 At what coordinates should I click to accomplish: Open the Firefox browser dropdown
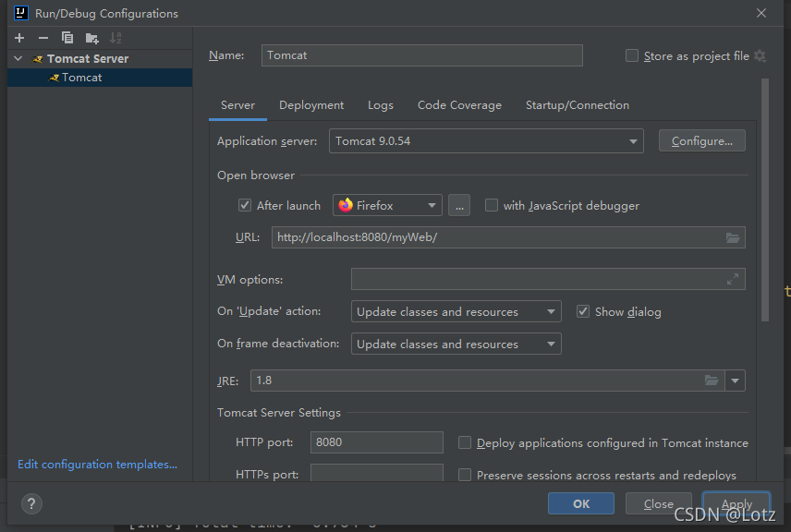tap(387, 205)
